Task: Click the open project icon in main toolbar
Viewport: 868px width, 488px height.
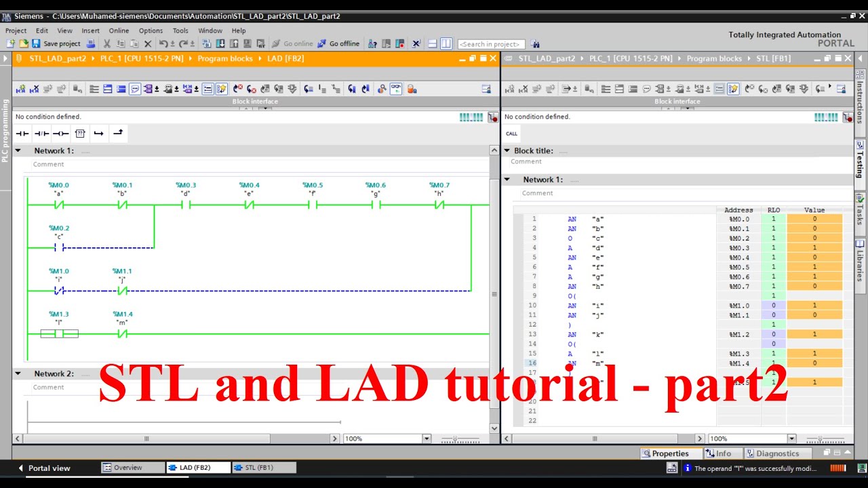Action: (24, 43)
